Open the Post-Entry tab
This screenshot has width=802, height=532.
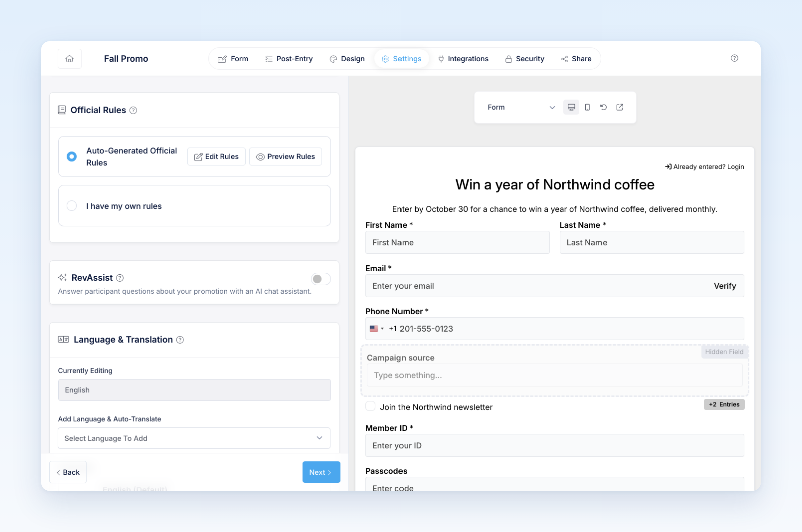(289, 59)
